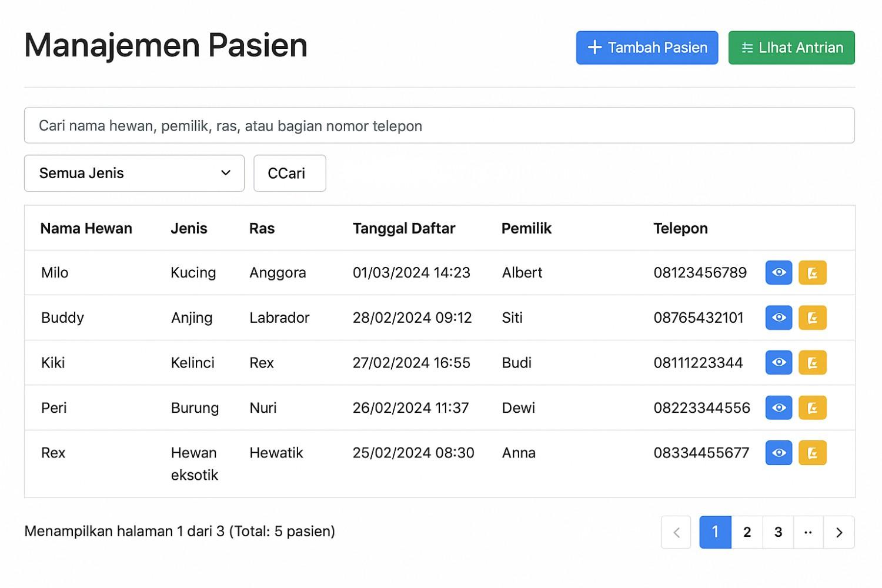The image size is (882, 588).
Task: Click the edit icon for Kiki
Action: click(813, 362)
